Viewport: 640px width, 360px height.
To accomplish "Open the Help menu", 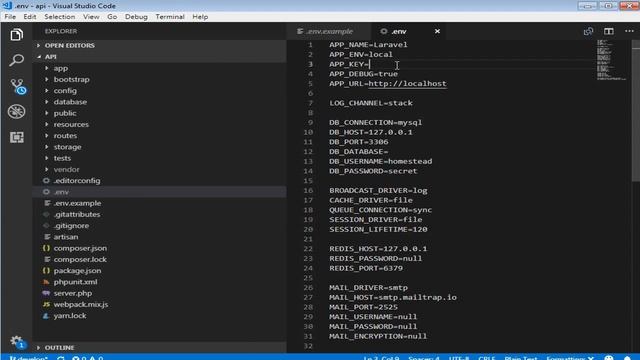I will pos(200,17).
